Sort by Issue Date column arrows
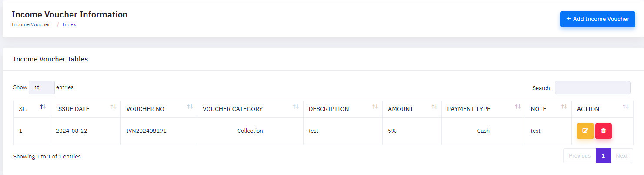 pyautogui.click(x=113, y=107)
